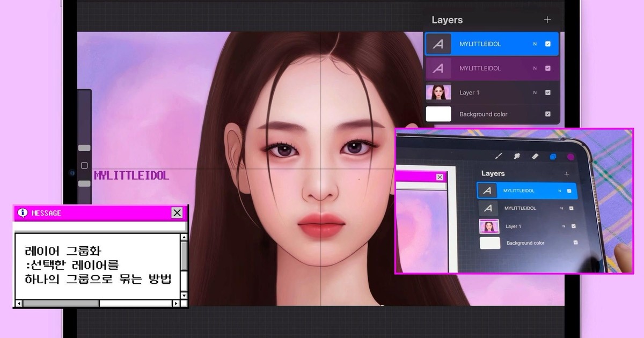Open the Layers panel icon in the toolbar
Screen dimensions: 644x338
(553, 157)
